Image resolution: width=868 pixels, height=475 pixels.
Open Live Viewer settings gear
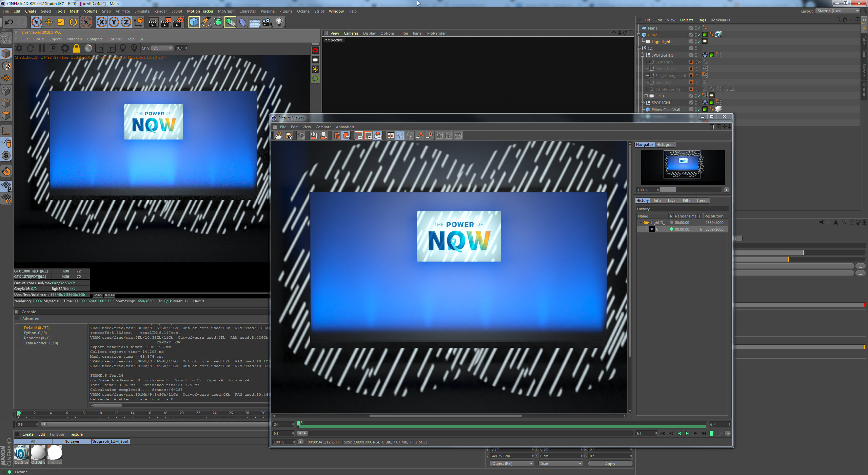(x=65, y=48)
